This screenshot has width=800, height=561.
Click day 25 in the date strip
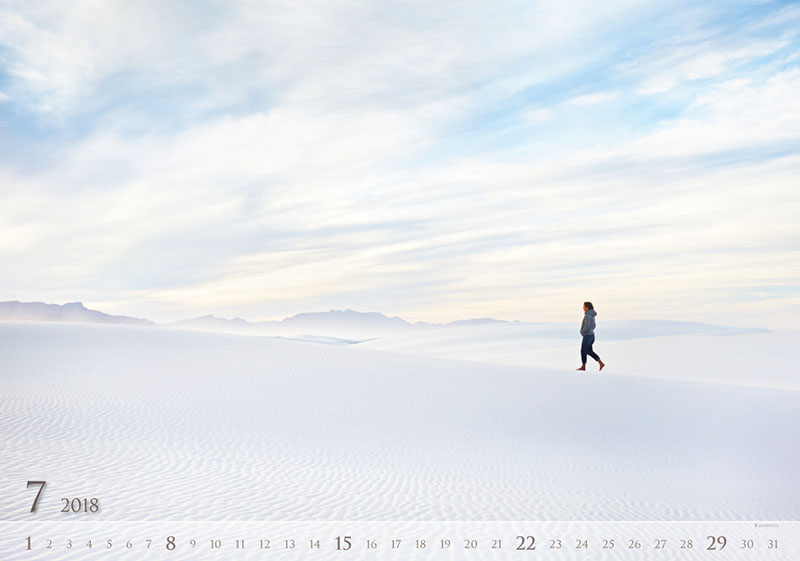(608, 544)
